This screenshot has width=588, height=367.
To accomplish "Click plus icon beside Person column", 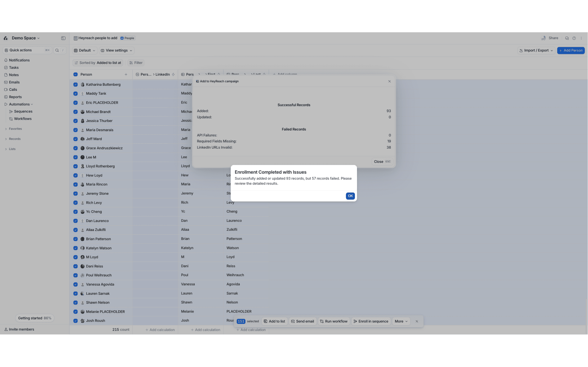I will coord(126,75).
